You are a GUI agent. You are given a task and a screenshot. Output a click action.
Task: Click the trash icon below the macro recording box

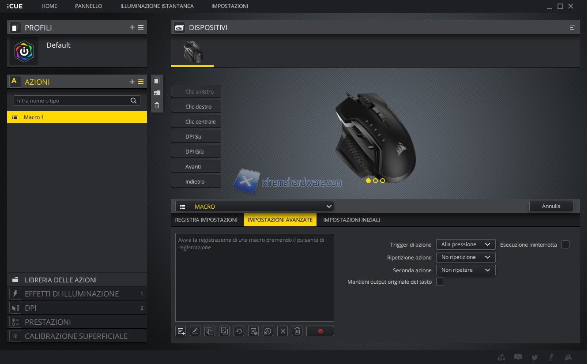[297, 331]
